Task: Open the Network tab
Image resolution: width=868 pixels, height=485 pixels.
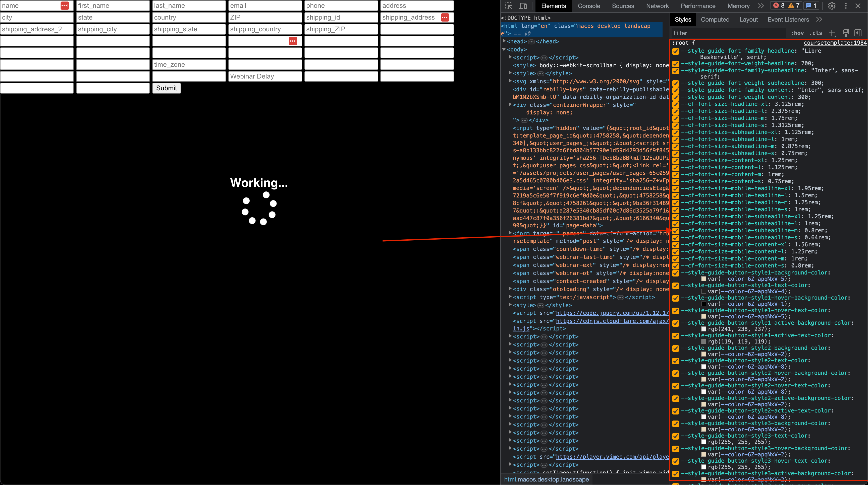Action: click(x=657, y=6)
